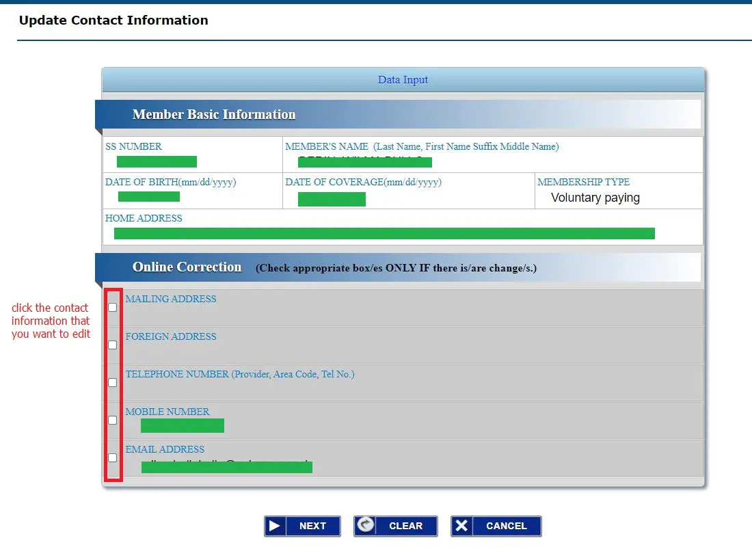Click the Data Input header bar
This screenshot has height=560, width=752.
[x=403, y=79]
